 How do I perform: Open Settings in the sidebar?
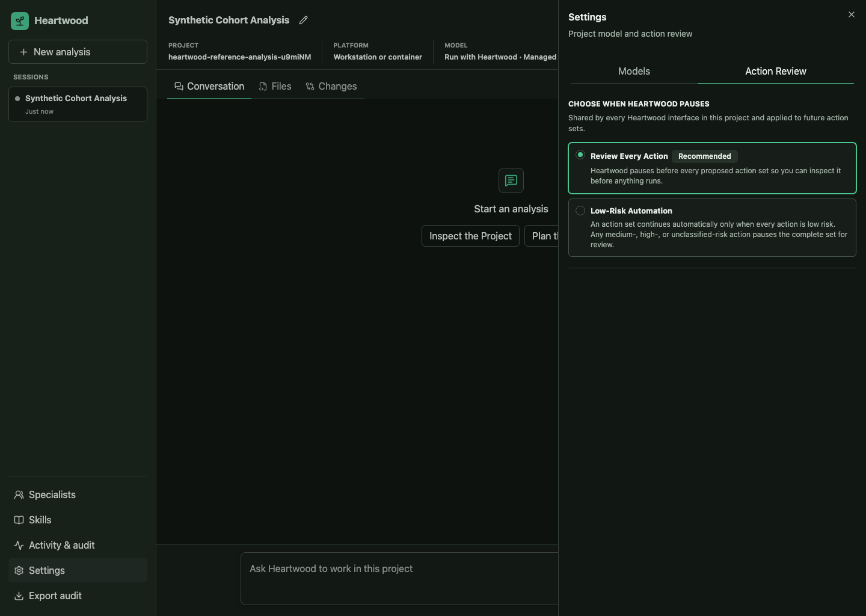[x=78, y=570]
